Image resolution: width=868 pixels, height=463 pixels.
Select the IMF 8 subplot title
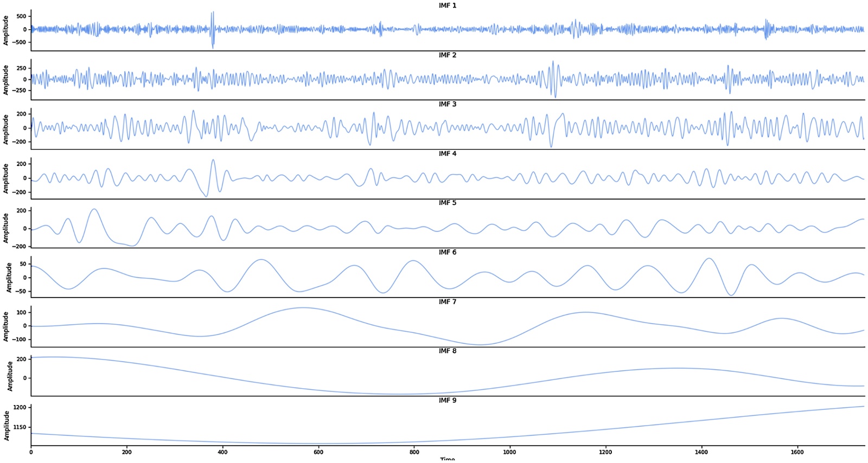448,351
